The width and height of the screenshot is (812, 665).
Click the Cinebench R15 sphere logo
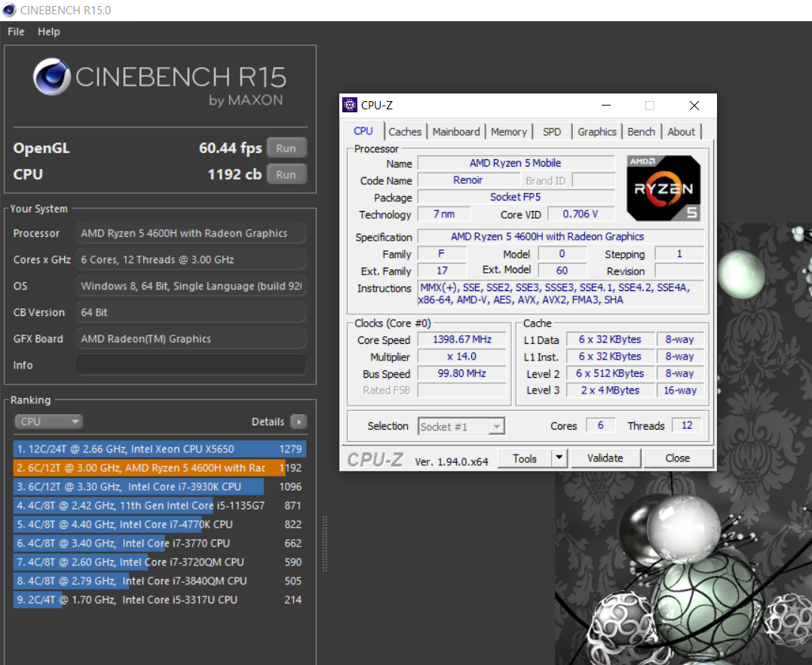click(52, 77)
